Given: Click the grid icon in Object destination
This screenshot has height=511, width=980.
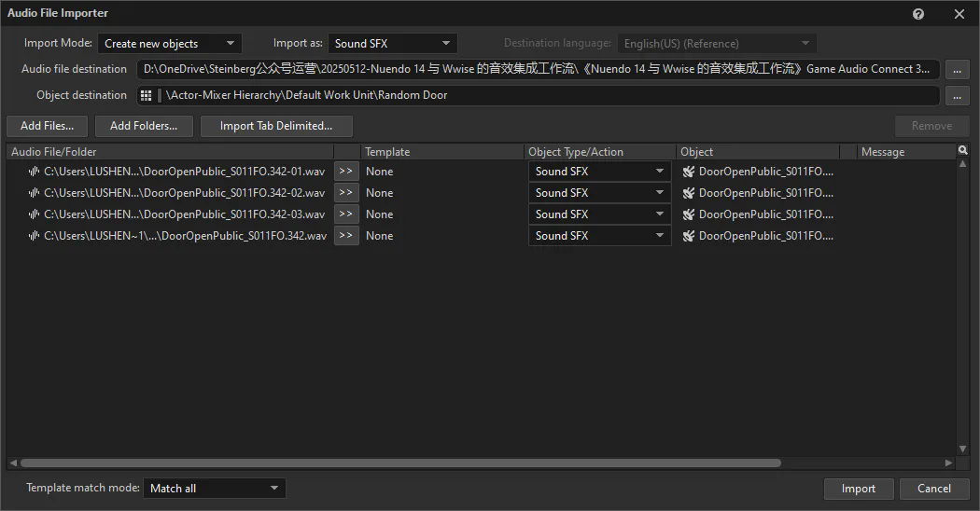Looking at the screenshot, I should click(147, 95).
